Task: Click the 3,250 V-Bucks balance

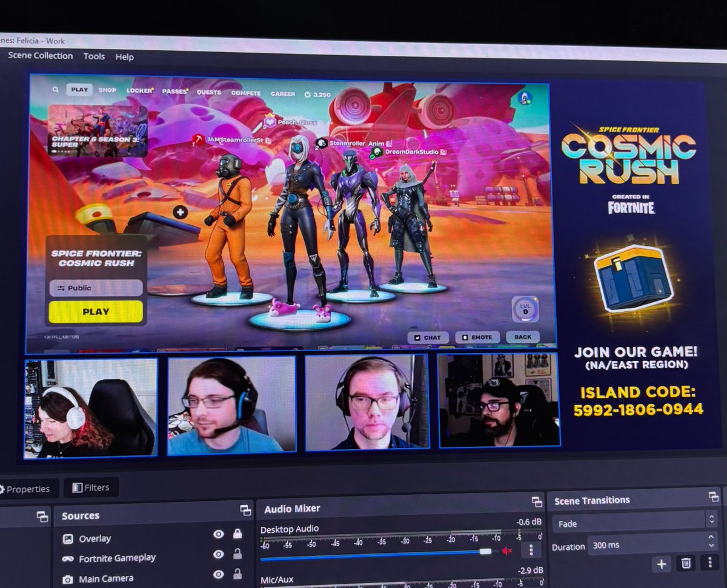Action: click(x=317, y=95)
